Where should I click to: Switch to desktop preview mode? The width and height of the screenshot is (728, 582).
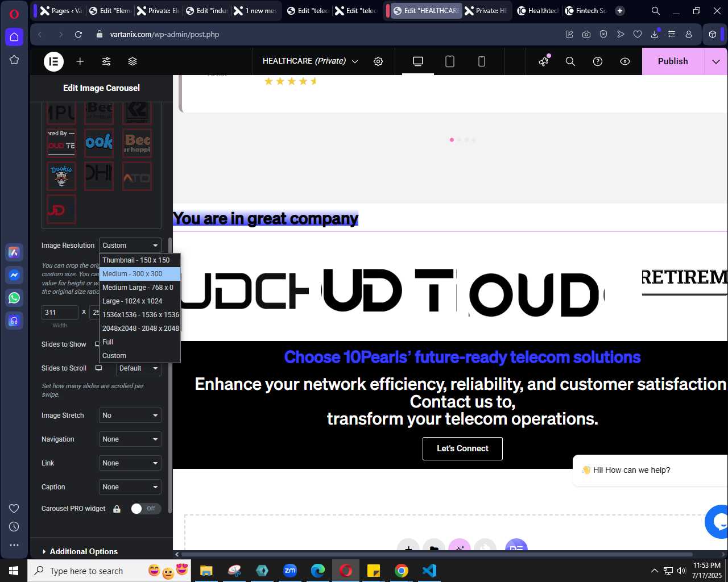pyautogui.click(x=418, y=61)
